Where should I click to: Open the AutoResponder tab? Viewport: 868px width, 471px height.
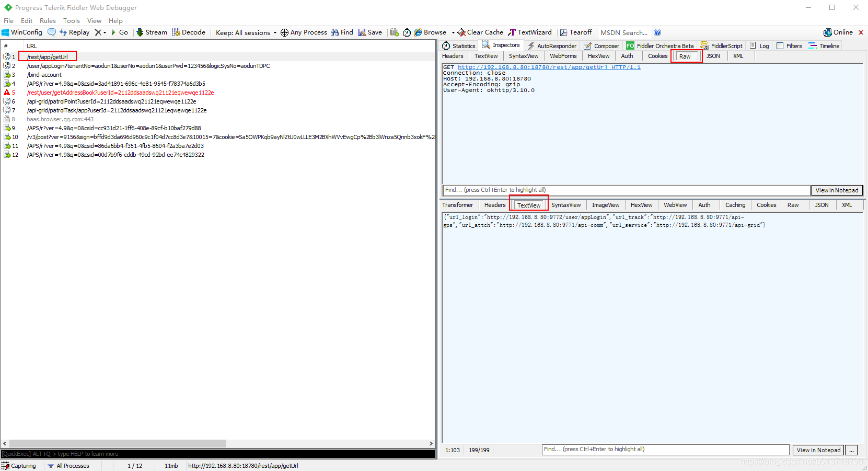(552, 46)
